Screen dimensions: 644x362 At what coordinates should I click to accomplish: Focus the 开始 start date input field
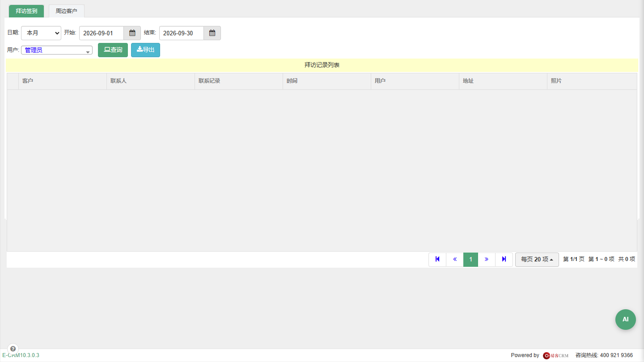click(102, 33)
